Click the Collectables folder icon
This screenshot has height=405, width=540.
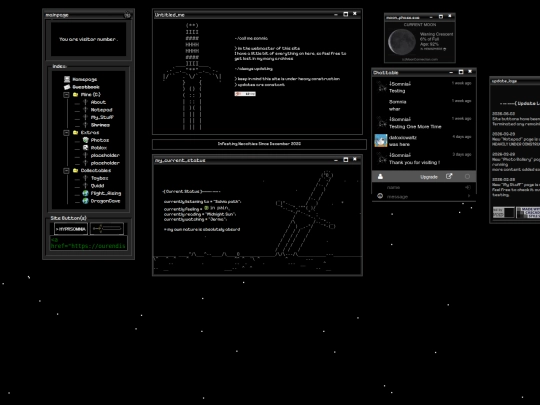point(75,170)
